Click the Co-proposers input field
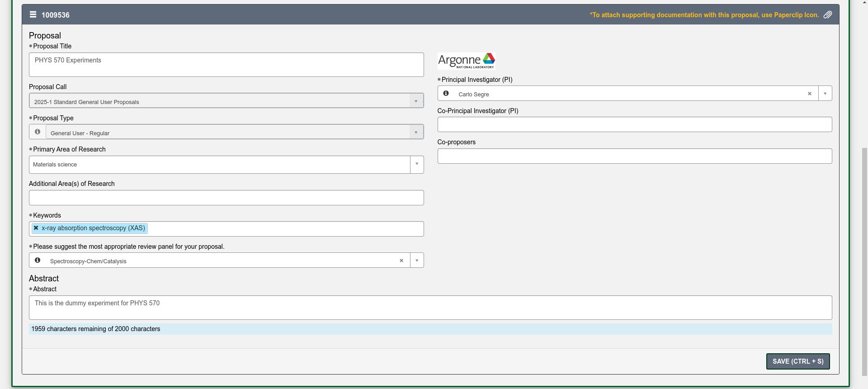868x389 pixels. point(634,156)
